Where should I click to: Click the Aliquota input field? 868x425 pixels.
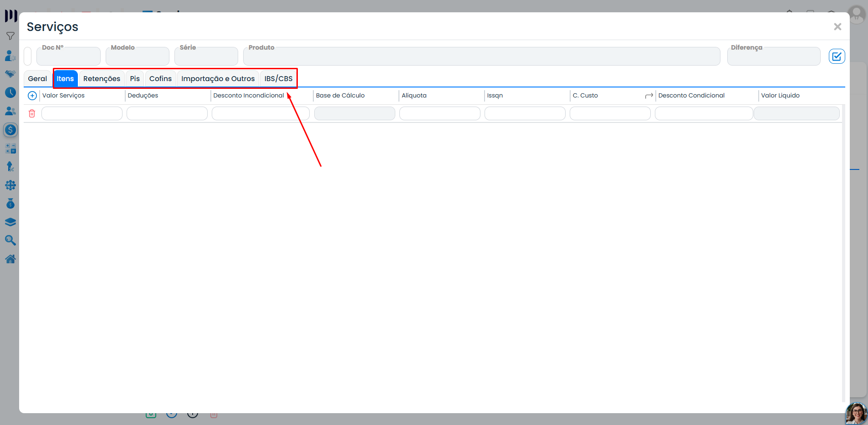tap(440, 113)
